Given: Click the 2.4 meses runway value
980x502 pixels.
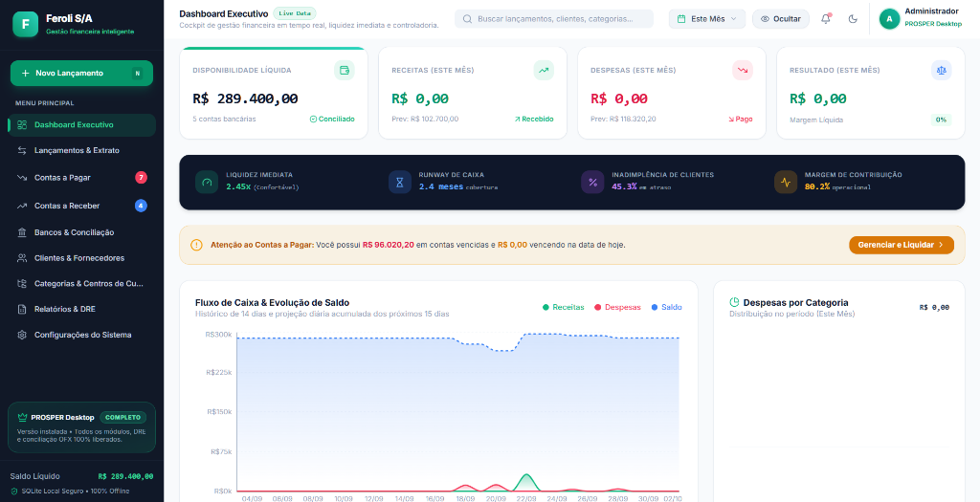Looking at the screenshot, I should pos(441,186).
